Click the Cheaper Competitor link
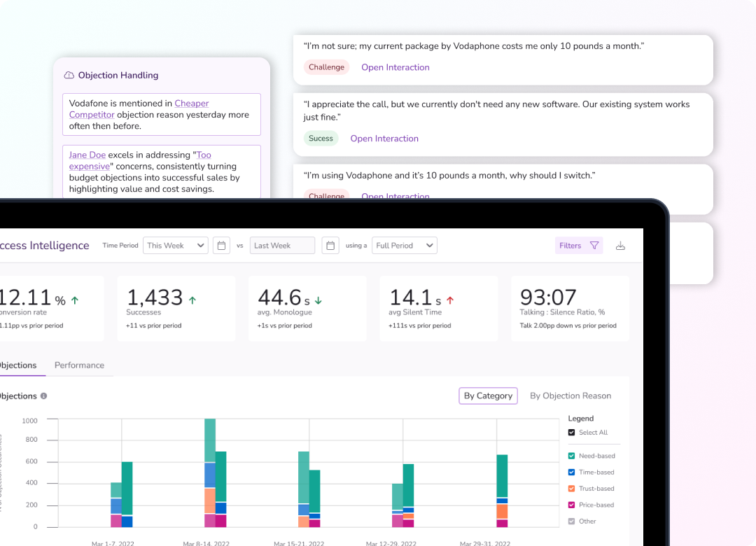 coord(191,103)
